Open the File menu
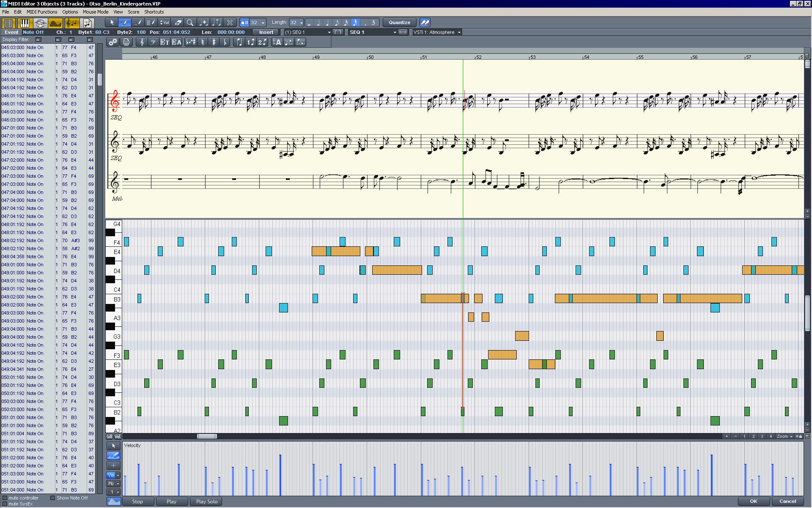 (5, 12)
